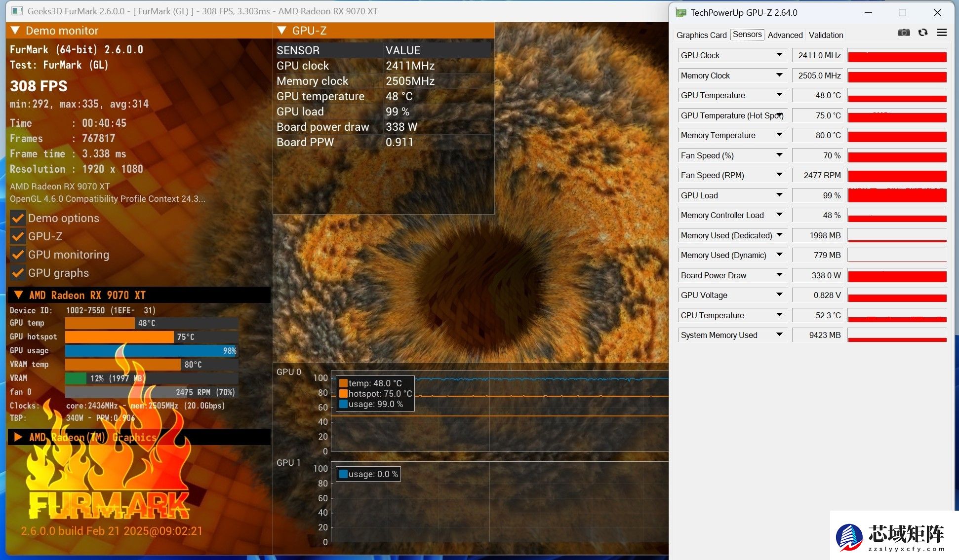Viewport: 959px width, 560px height.
Task: Expand the AMD Radeon(TM) Graphics section
Action: (18, 437)
